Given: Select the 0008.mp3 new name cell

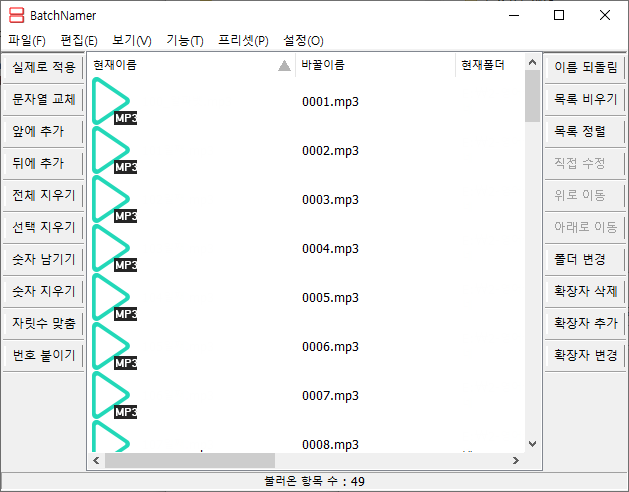Looking at the screenshot, I should pos(330,445).
